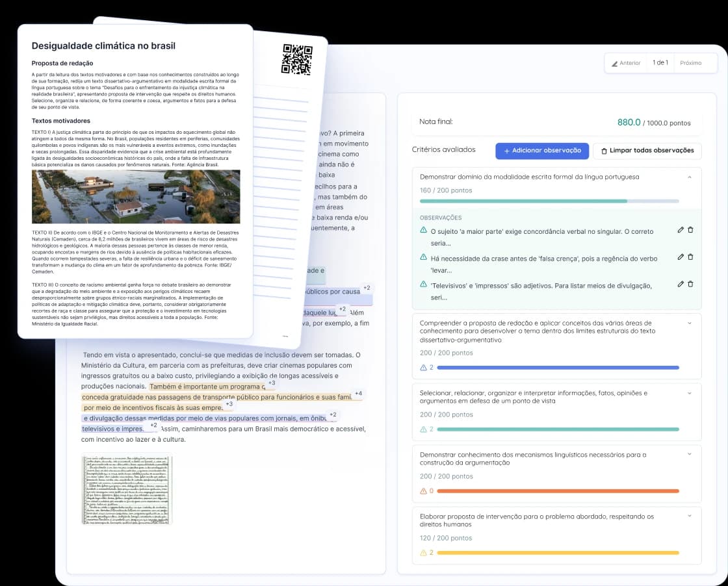
Task: Click the Adicionar observação button
Action: pyautogui.click(x=542, y=151)
